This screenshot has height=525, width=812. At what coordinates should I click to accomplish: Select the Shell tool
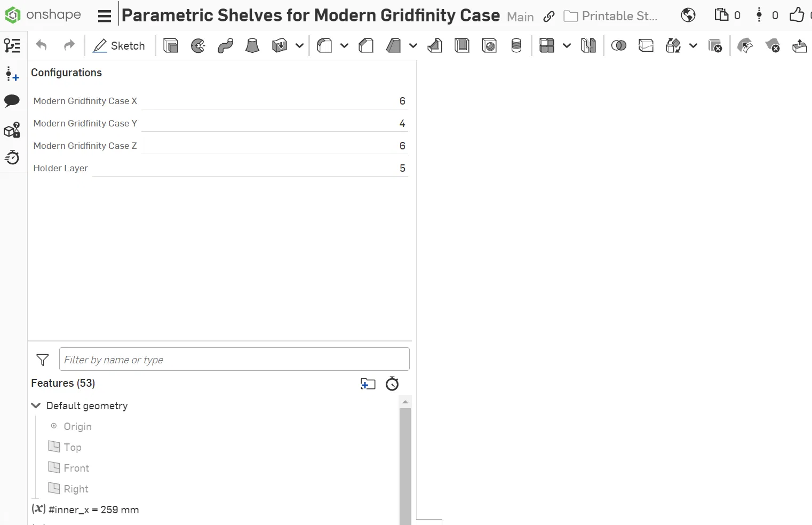coord(462,46)
